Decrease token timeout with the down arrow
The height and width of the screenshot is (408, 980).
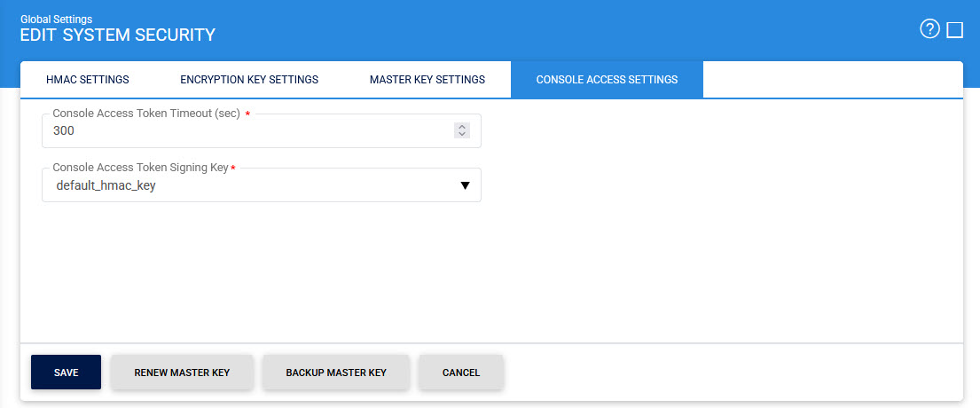tap(461, 135)
